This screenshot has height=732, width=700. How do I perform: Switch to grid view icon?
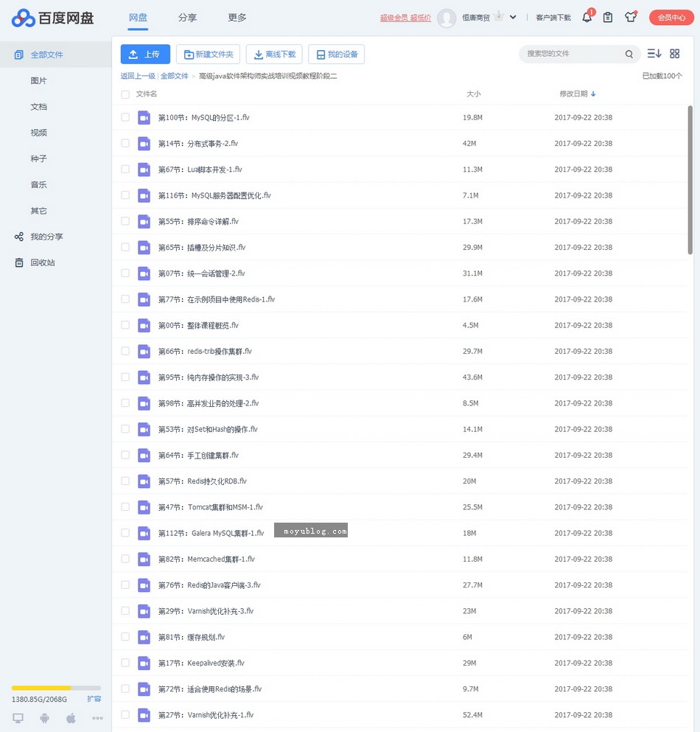(x=675, y=54)
